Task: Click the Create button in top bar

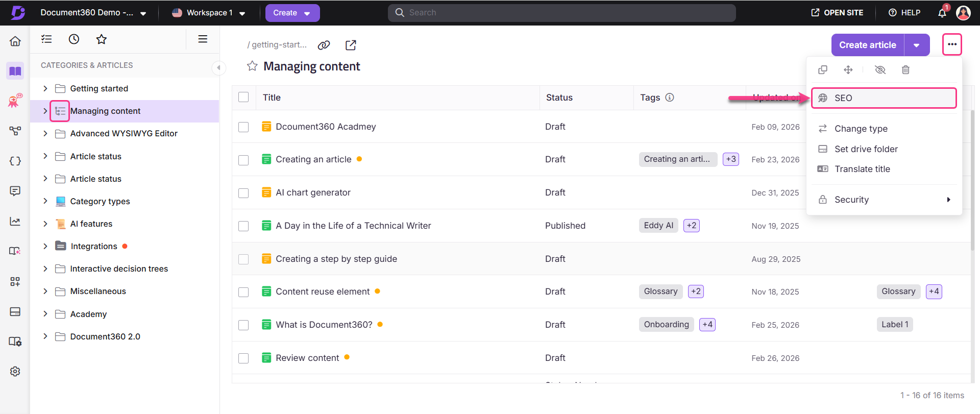Action: pos(292,13)
